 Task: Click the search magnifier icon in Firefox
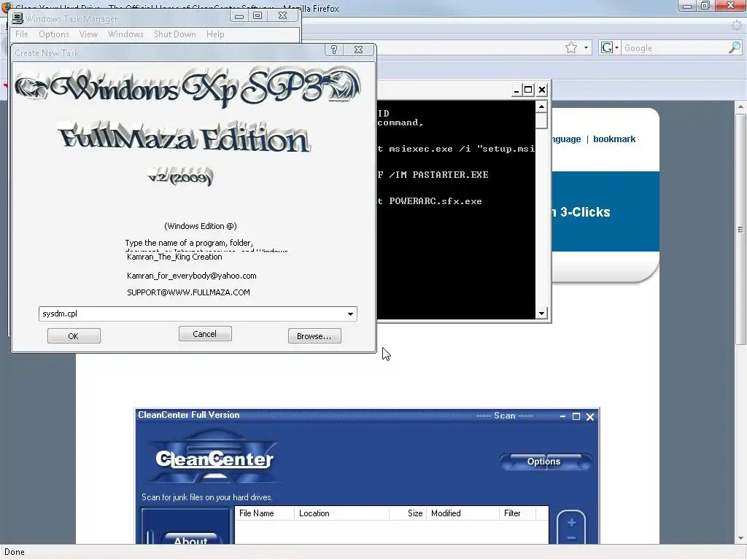click(735, 47)
